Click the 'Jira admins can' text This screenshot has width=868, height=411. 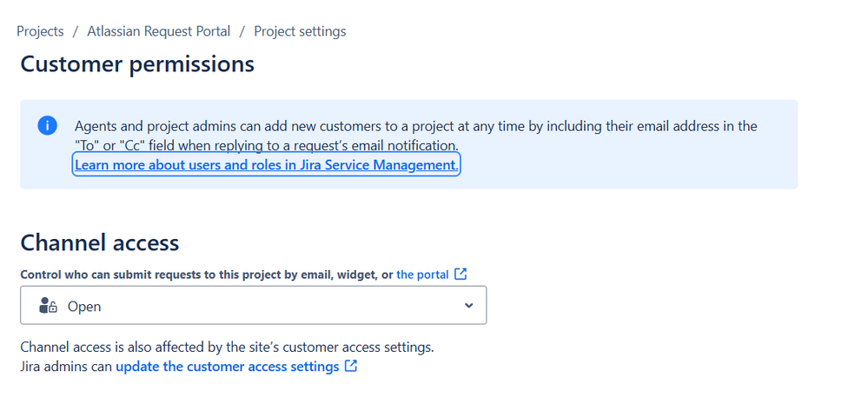click(x=66, y=367)
